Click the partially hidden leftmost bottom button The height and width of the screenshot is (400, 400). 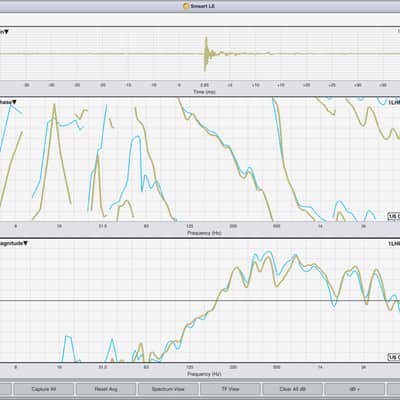tap(6, 389)
